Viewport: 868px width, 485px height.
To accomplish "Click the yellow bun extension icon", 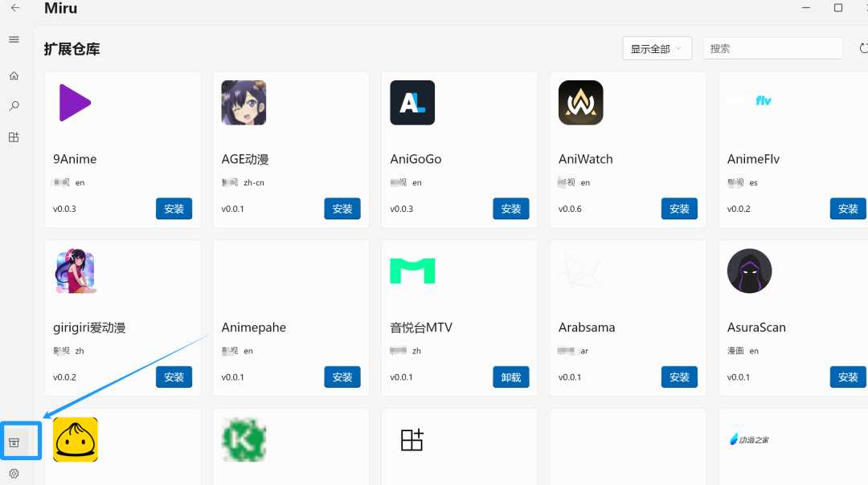I will (x=76, y=440).
